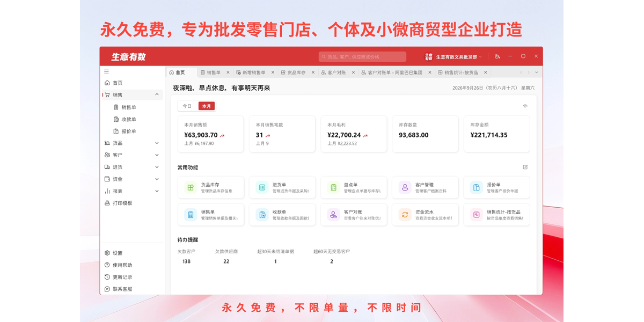This screenshot has width=644, height=322.
Task: Open 联系客服 in the sidebar
Action: pyautogui.click(x=133, y=289)
